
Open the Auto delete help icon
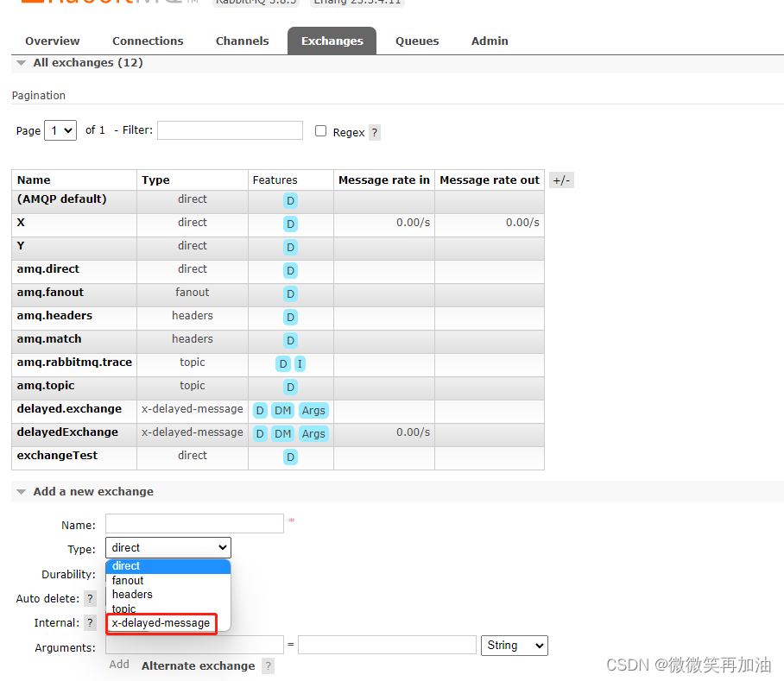tap(90, 598)
